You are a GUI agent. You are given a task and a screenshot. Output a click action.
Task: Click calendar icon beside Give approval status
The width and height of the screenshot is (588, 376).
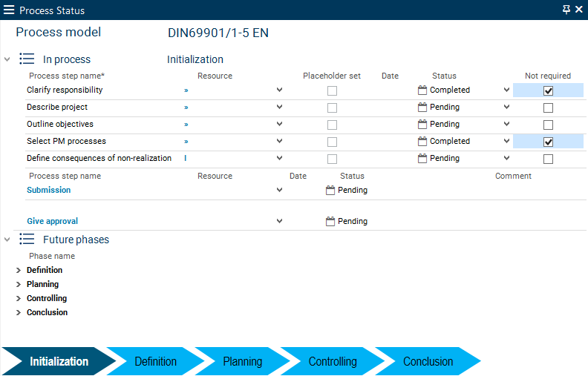(330, 221)
